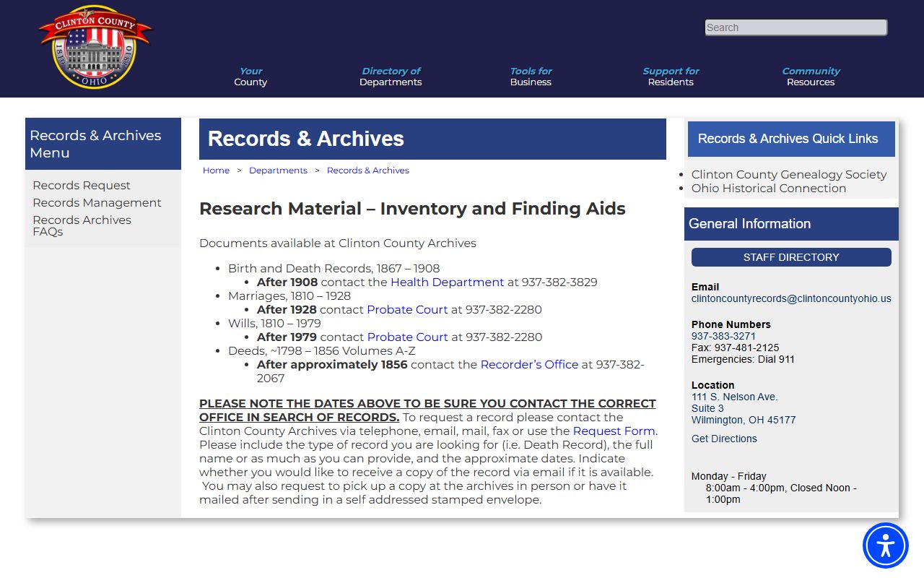Click 'Birth and Death Records, 1867 – 1908' text
The width and height of the screenshot is (924, 578).
click(334, 269)
